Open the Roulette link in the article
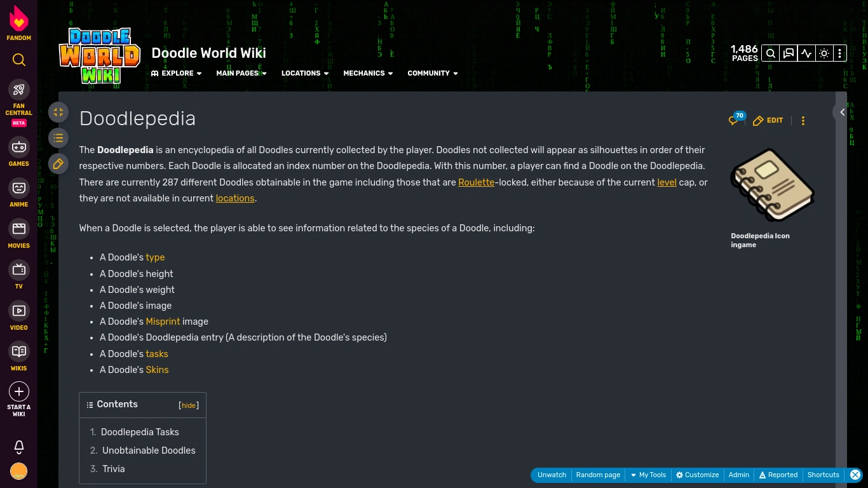The height and width of the screenshot is (488, 868). tap(476, 182)
